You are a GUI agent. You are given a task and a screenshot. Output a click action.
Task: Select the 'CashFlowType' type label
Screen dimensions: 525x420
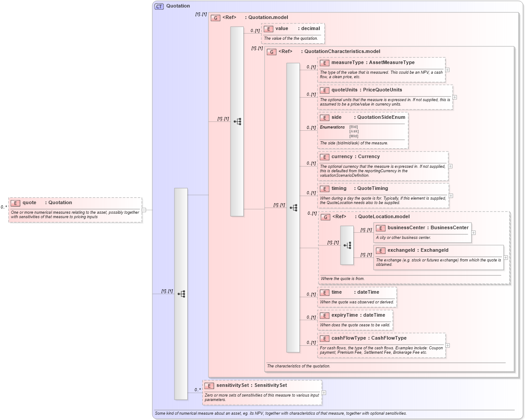coord(389,338)
